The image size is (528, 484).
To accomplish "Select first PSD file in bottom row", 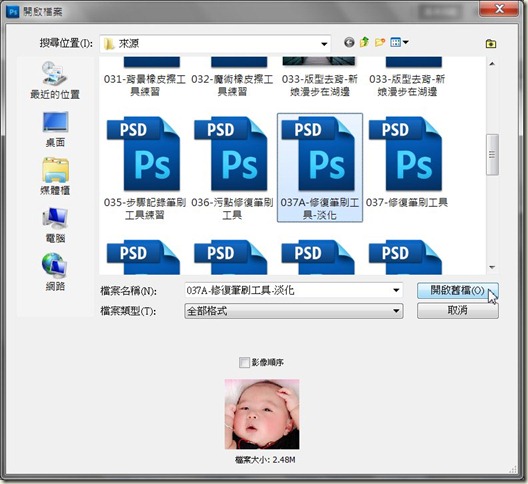I will 144,257.
